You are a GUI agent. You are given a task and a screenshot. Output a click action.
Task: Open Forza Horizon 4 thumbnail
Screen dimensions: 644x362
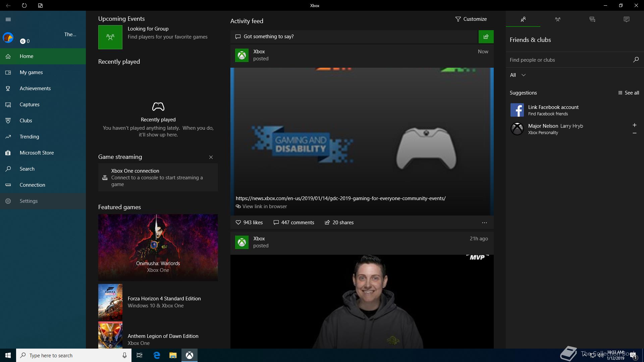point(110,302)
